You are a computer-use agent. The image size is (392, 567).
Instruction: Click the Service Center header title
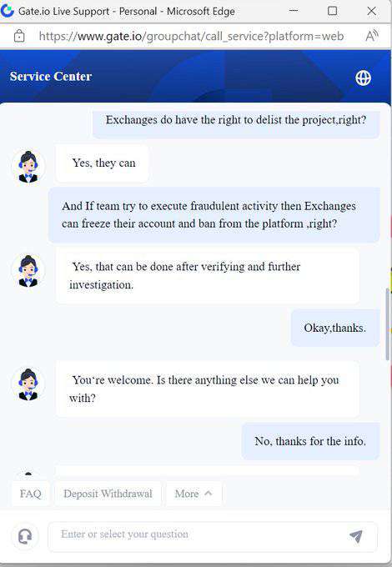tap(51, 77)
